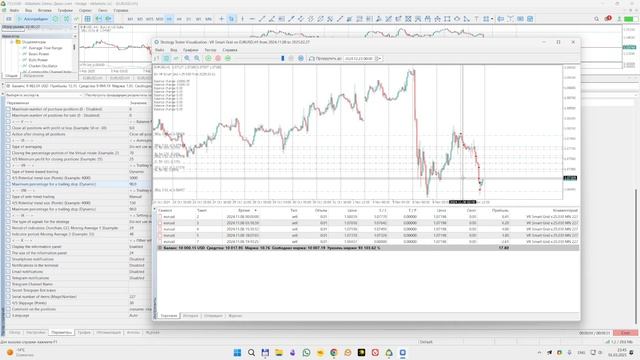The image size is (640, 360).
Task: Open the Language value dropdown 'Auto'
Action: (x=140, y=316)
